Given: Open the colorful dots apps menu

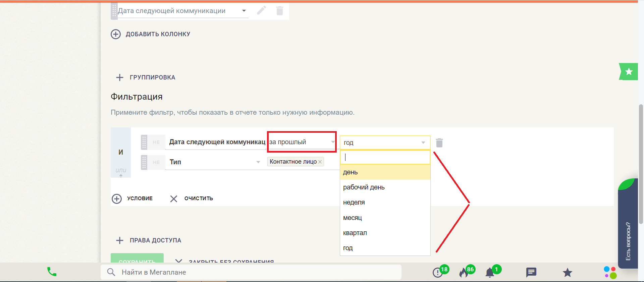Looking at the screenshot, I should pos(610,272).
